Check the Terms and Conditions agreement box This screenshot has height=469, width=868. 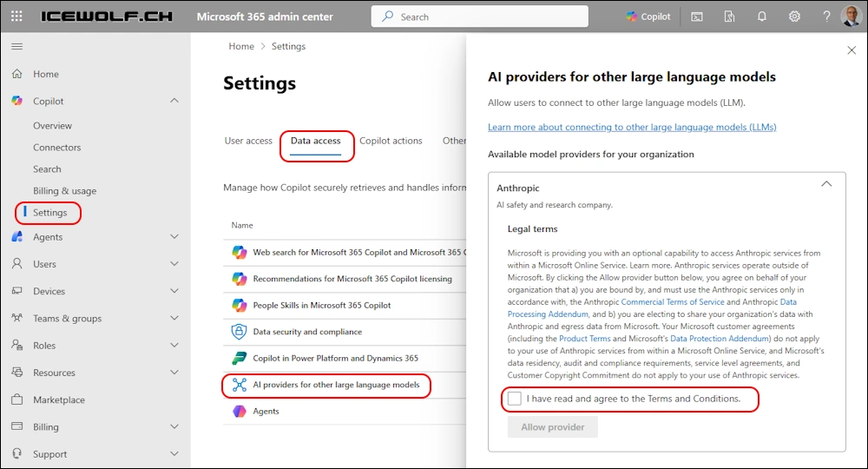coord(516,399)
